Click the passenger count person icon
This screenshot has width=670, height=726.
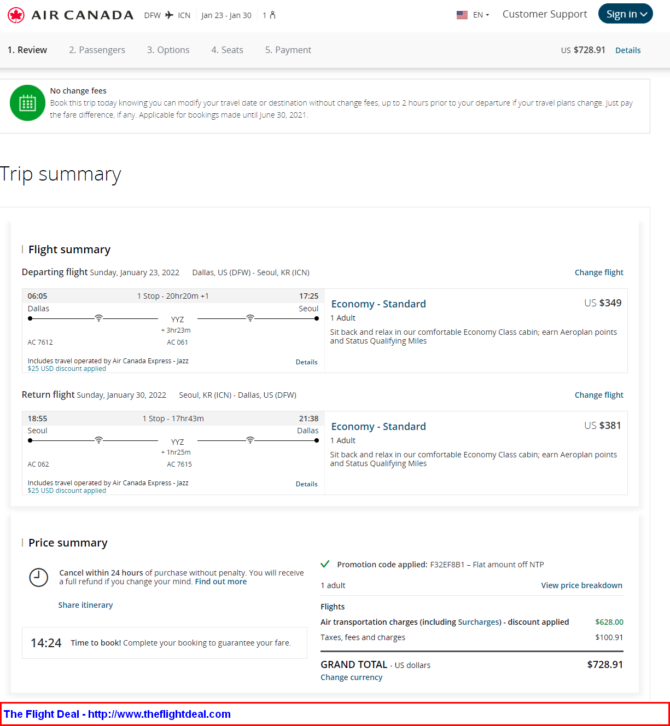coord(272,15)
